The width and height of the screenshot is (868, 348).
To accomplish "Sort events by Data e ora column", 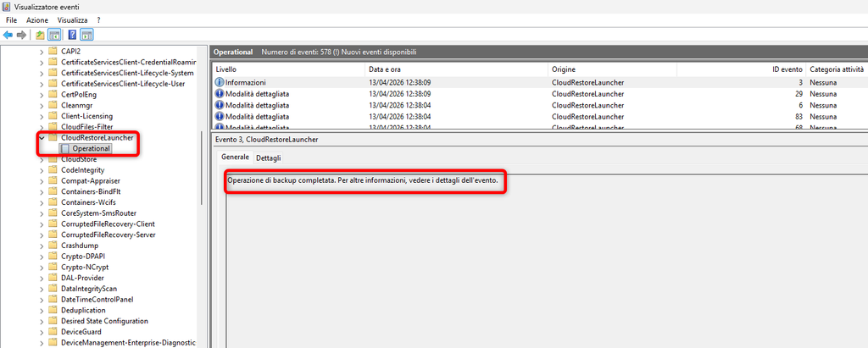I will [457, 69].
